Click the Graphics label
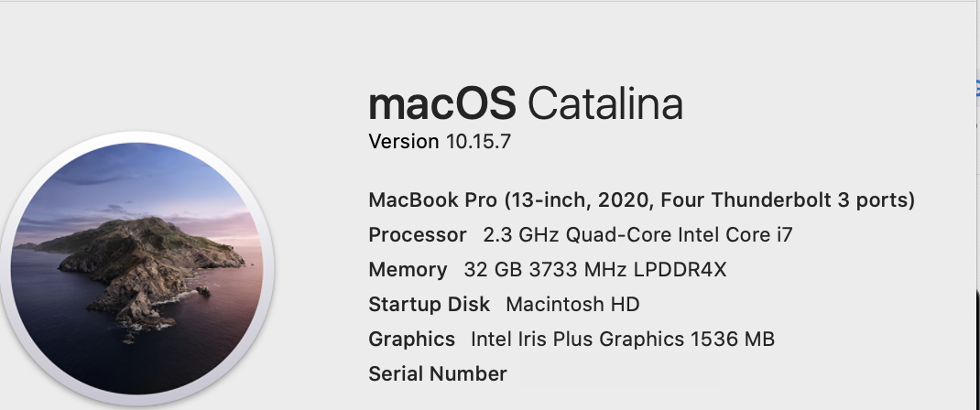980x410 pixels. pos(411,340)
